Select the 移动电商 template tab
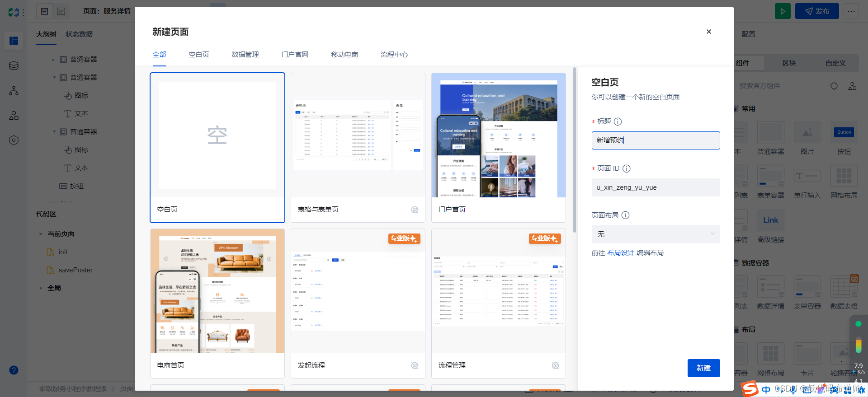The height and width of the screenshot is (397, 868). [x=344, y=55]
